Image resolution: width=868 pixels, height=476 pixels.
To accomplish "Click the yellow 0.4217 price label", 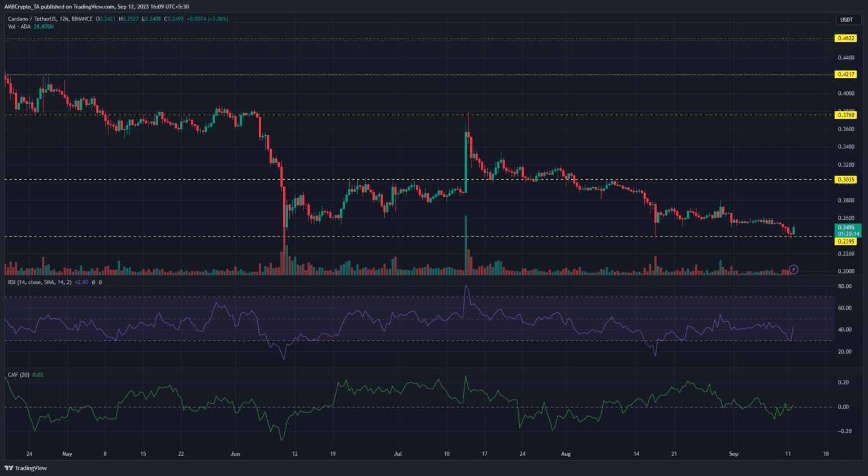I will tap(845, 75).
